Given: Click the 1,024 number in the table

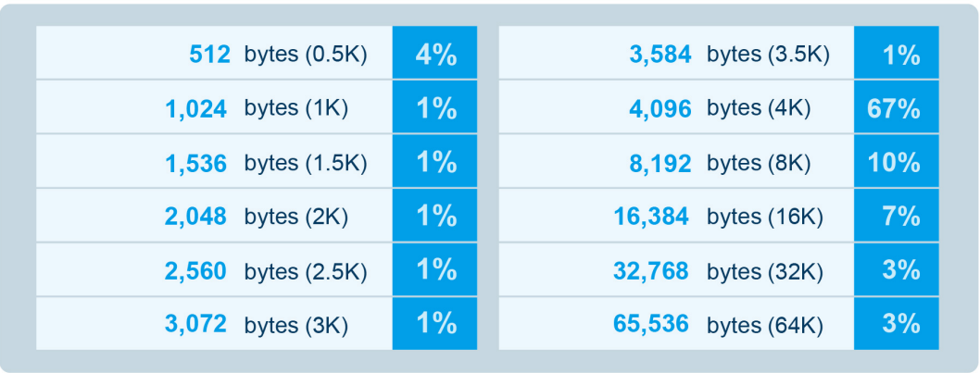Looking at the screenshot, I should click(x=196, y=108).
